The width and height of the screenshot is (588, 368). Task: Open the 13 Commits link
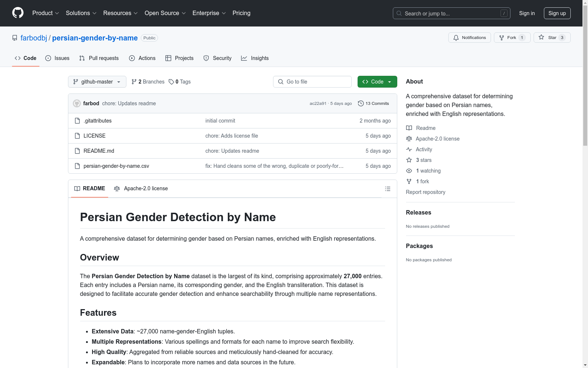coord(373,103)
